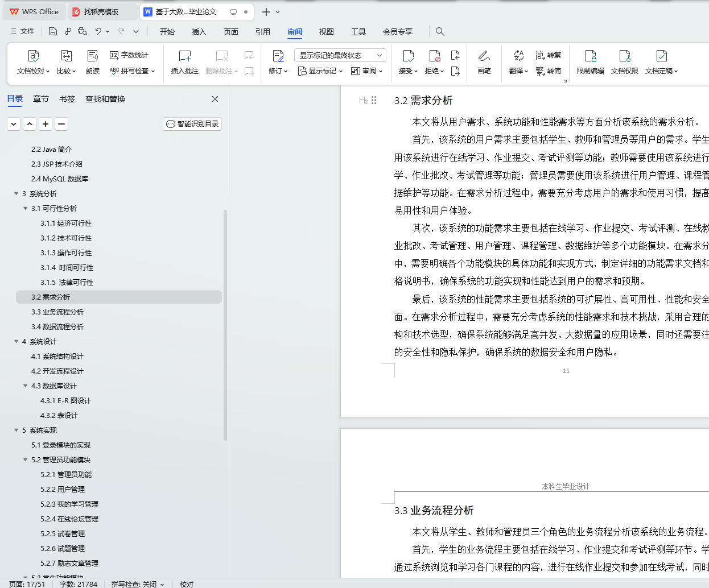Click the 接受 accept changes icon
Image resolution: width=709 pixels, height=588 pixels.
coord(409,56)
